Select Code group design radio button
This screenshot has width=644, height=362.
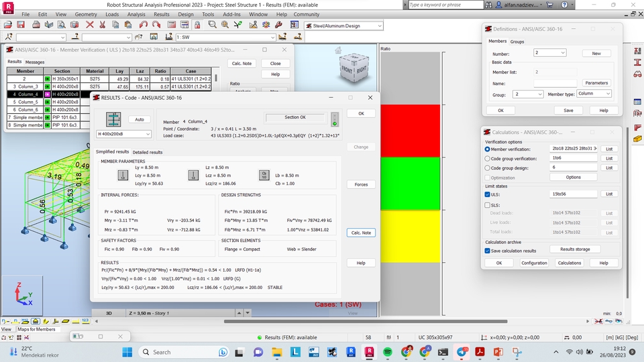point(488,168)
